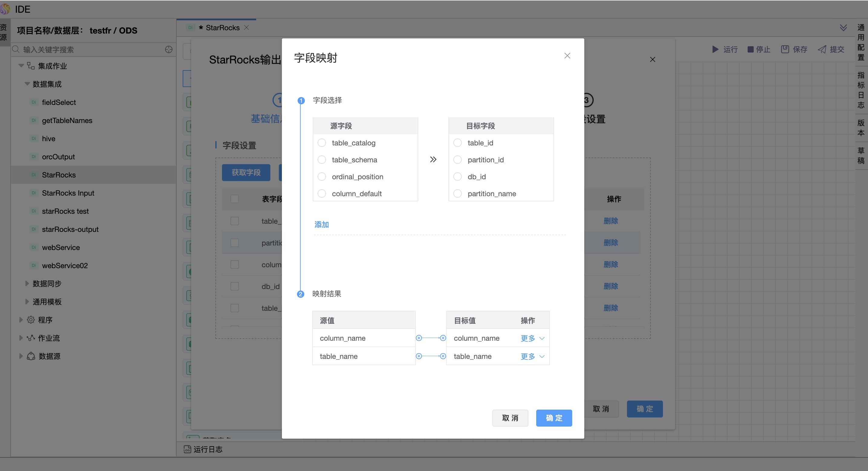Image resolution: width=868 pixels, height=471 pixels.
Task: Click the Stop square icon in toolbar
Action: [750, 50]
